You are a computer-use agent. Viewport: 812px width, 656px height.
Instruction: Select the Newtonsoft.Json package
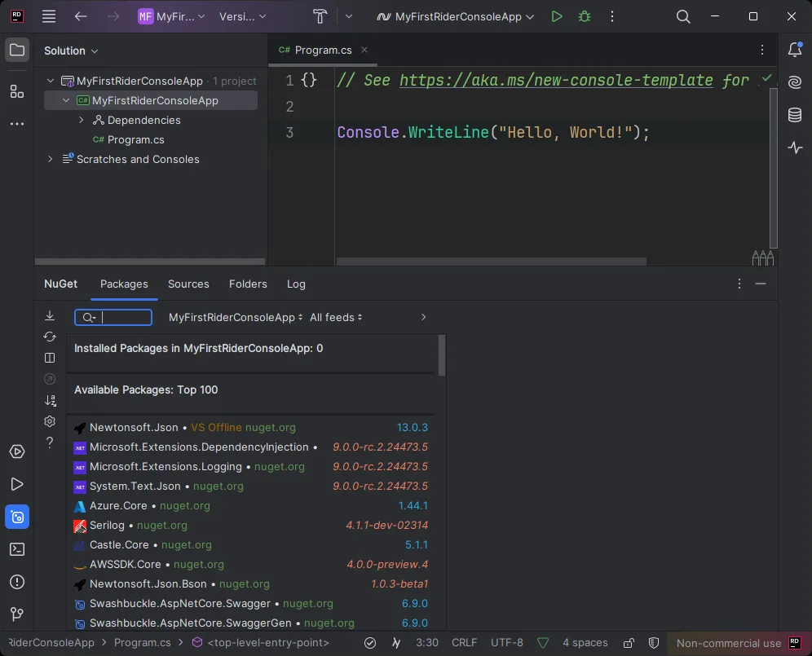(250, 428)
